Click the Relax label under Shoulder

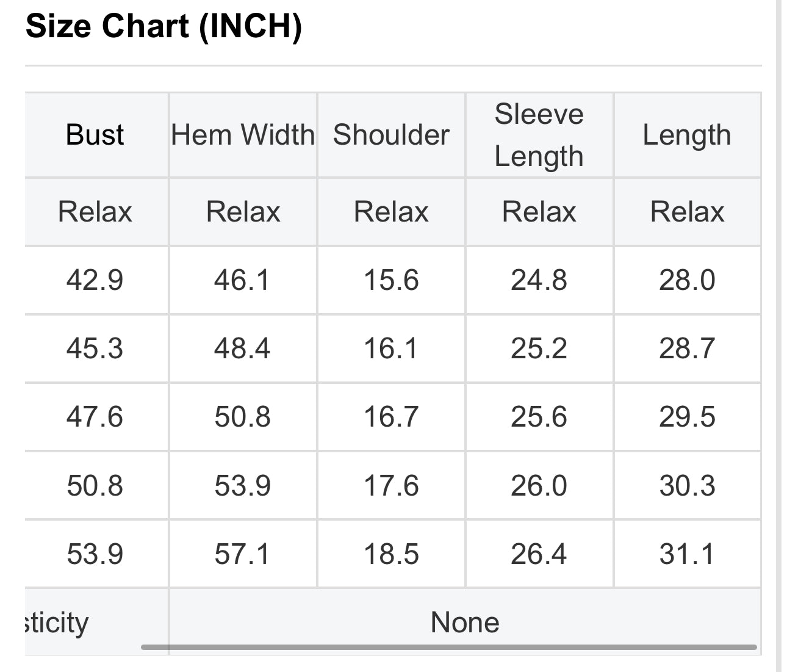tap(391, 212)
